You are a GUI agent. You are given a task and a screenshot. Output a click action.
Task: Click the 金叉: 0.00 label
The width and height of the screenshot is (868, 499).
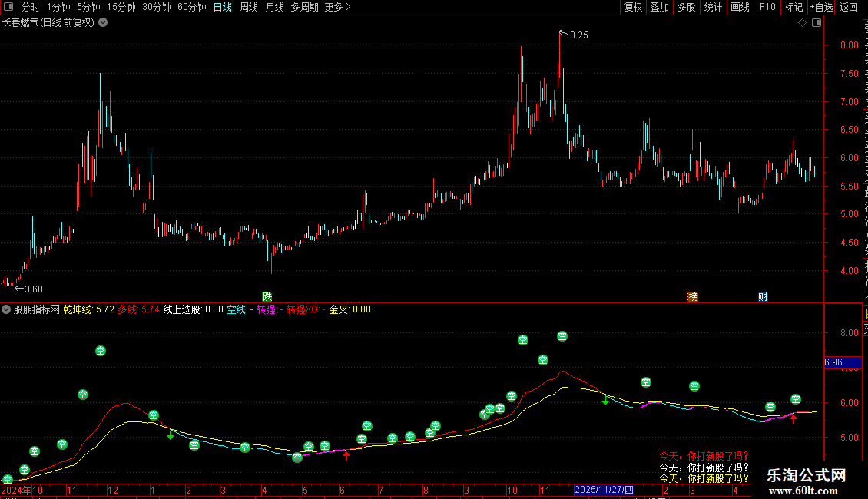(350, 310)
